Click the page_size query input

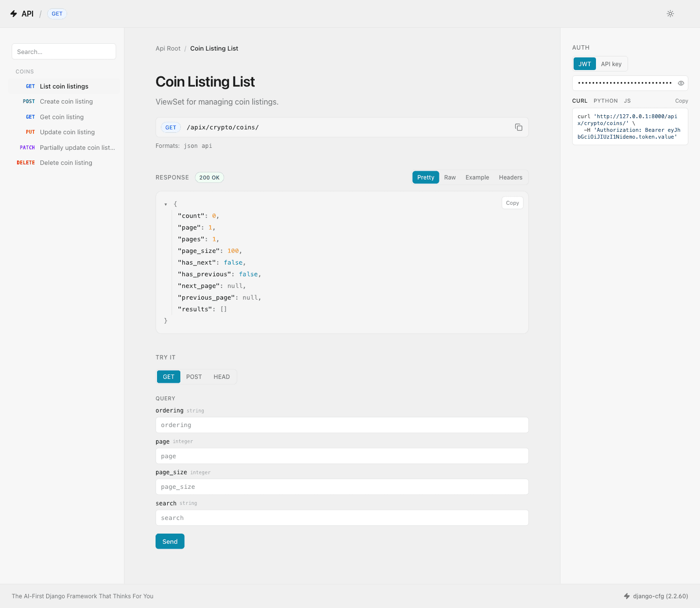pos(342,487)
